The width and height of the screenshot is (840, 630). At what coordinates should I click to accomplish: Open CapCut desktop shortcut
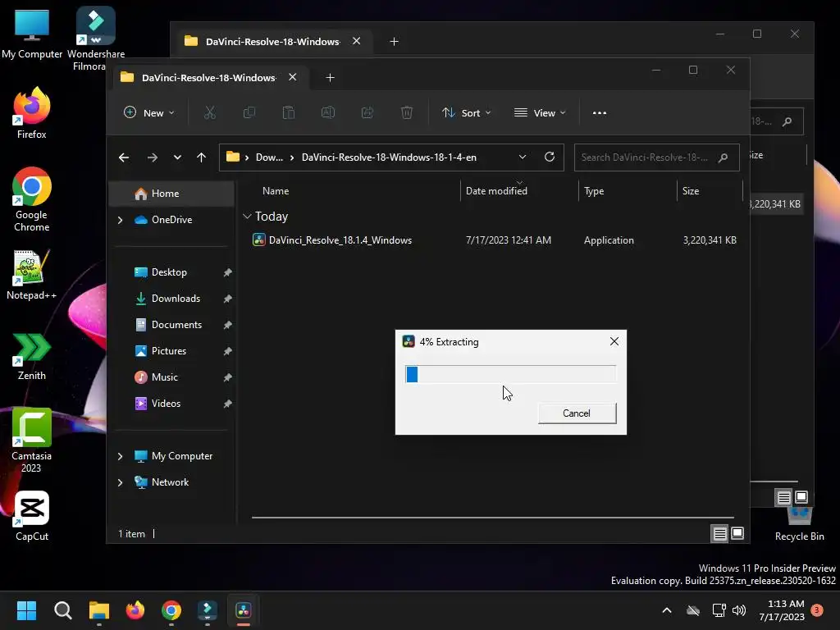32,517
